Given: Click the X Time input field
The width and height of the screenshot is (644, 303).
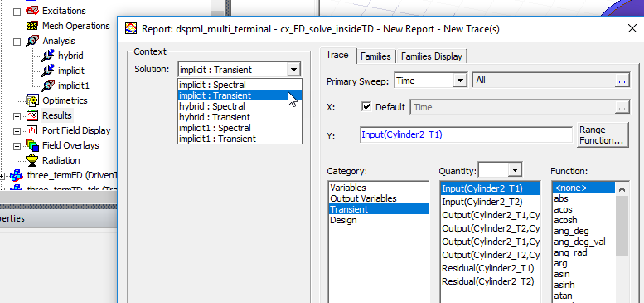Looking at the screenshot, I should 513,107.
